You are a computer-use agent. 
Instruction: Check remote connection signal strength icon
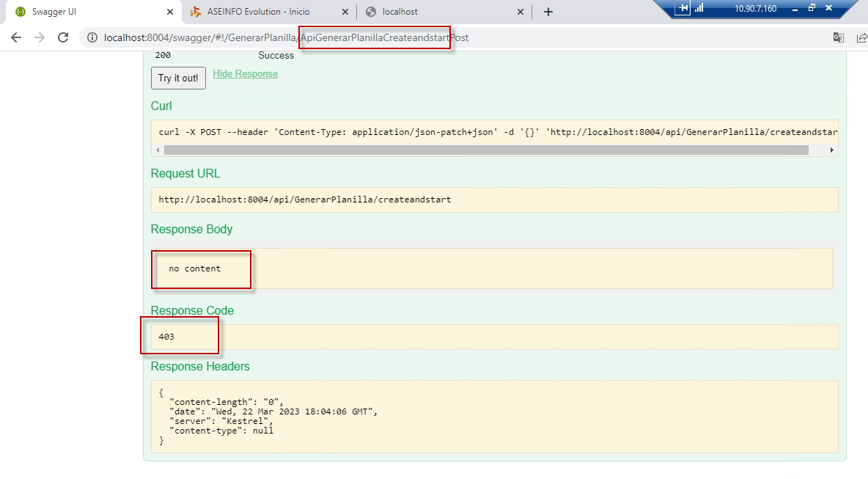(x=699, y=8)
